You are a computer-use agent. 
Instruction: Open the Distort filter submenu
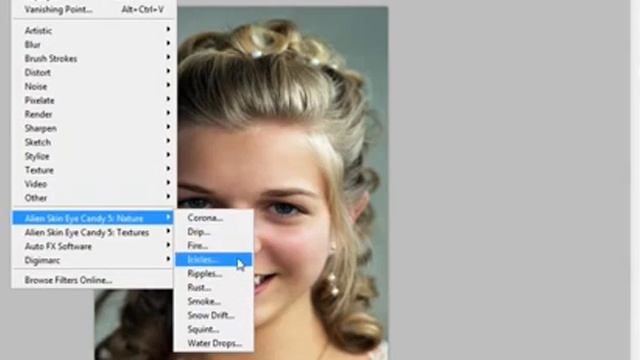click(x=94, y=72)
